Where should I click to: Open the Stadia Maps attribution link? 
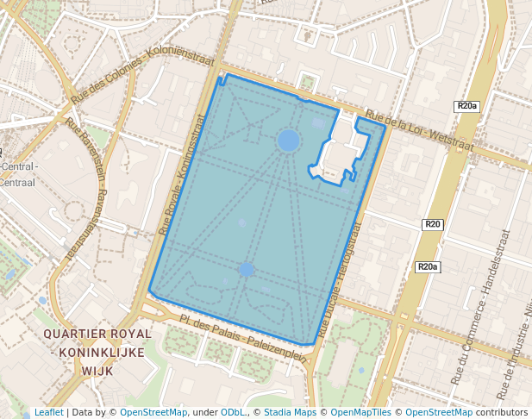coord(288,412)
